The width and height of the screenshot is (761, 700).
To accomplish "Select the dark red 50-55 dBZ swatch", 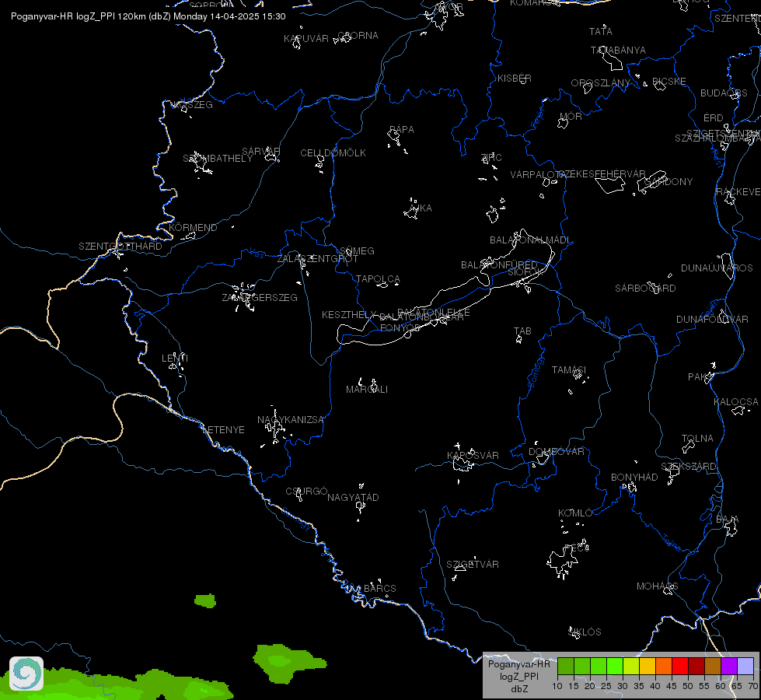I will [x=696, y=667].
